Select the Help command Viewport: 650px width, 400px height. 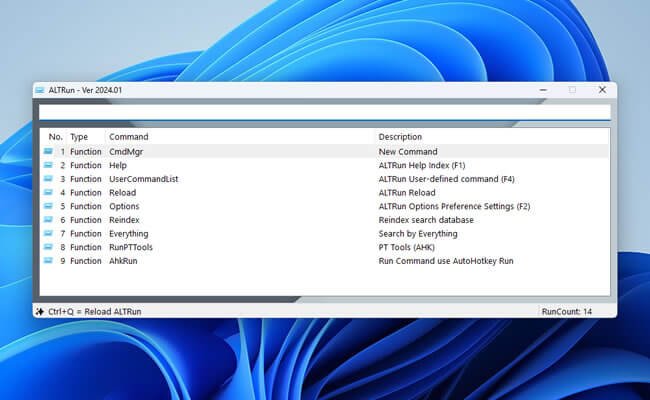pos(118,165)
